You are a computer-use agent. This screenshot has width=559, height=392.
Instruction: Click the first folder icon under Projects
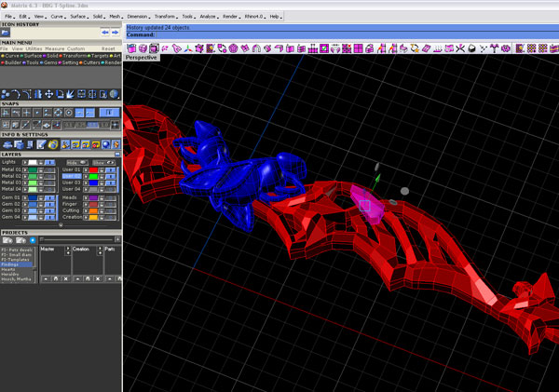tap(7, 240)
